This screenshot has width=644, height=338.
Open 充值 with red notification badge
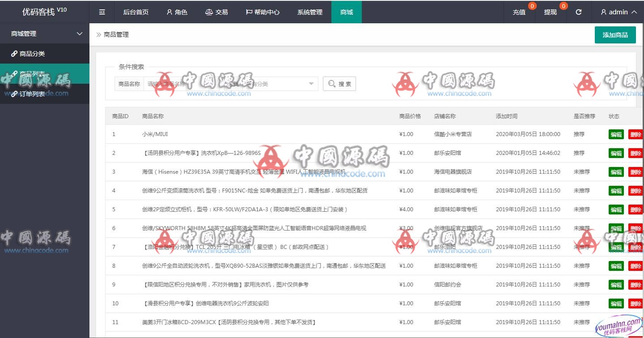(519, 12)
